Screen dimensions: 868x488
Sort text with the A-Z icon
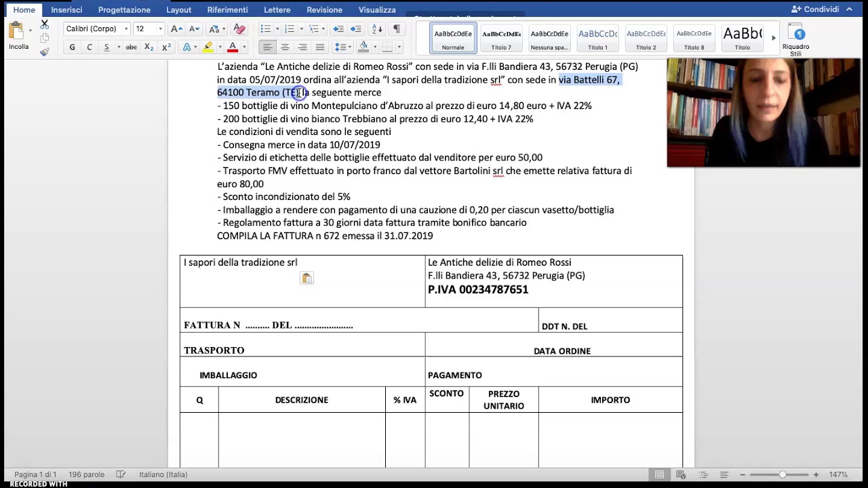(378, 28)
